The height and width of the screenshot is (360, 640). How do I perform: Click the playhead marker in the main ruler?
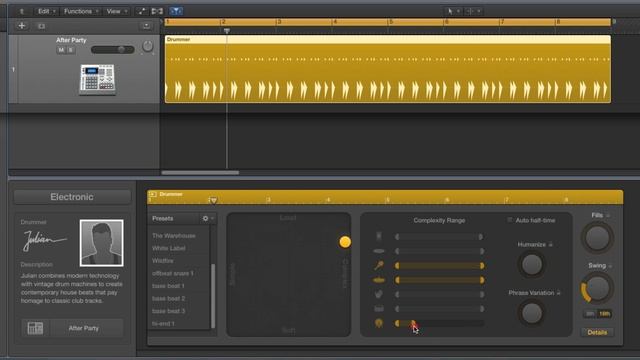[227, 31]
